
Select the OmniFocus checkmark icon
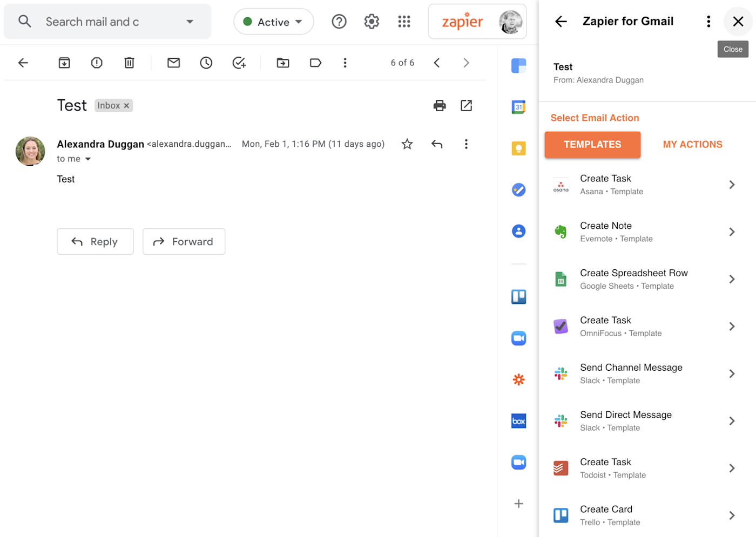coord(561,327)
